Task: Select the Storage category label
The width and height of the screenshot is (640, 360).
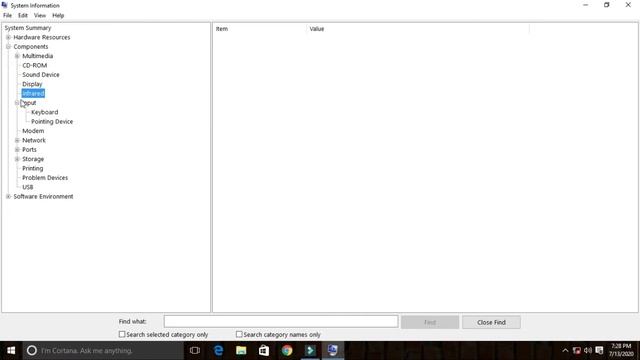Action: pos(33,159)
